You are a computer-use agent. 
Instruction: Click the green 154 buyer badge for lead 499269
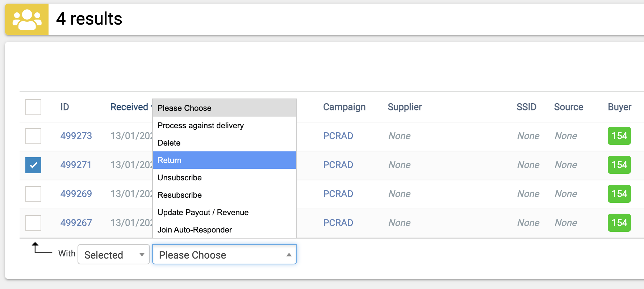(x=619, y=194)
